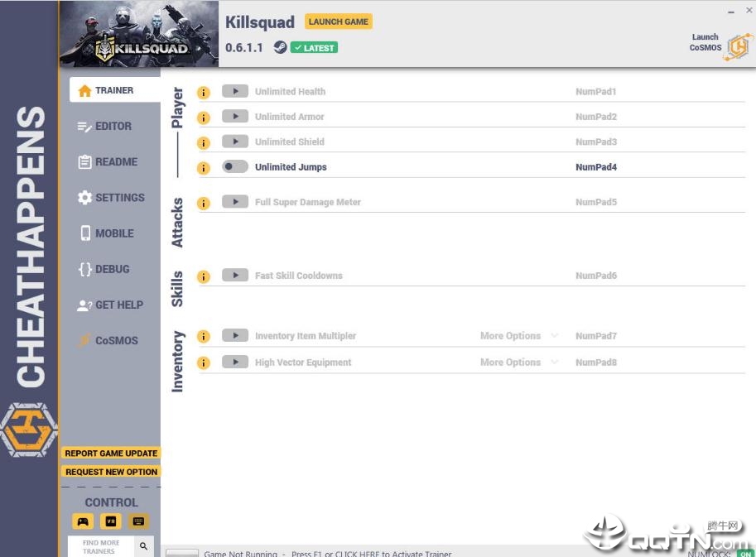756x557 pixels.
Task: Focus the Find More Trainers search field
Action: tap(100, 546)
